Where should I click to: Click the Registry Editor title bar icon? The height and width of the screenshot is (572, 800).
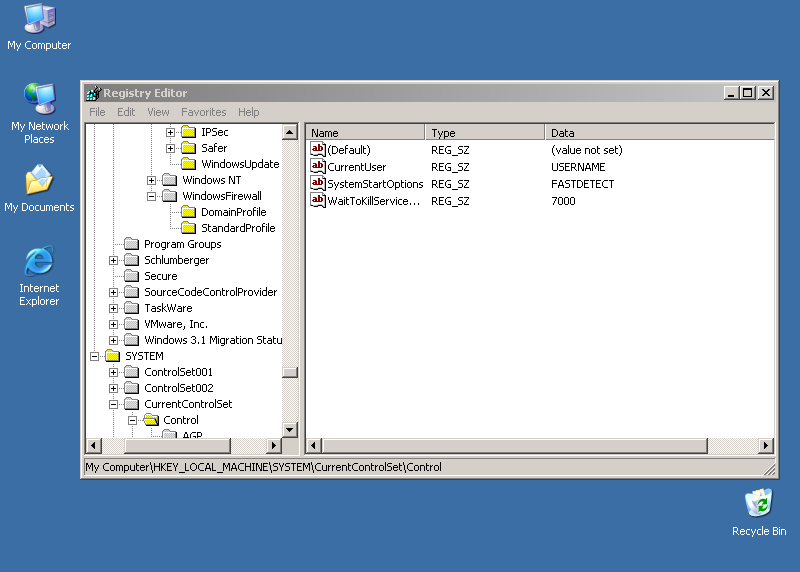click(93, 93)
